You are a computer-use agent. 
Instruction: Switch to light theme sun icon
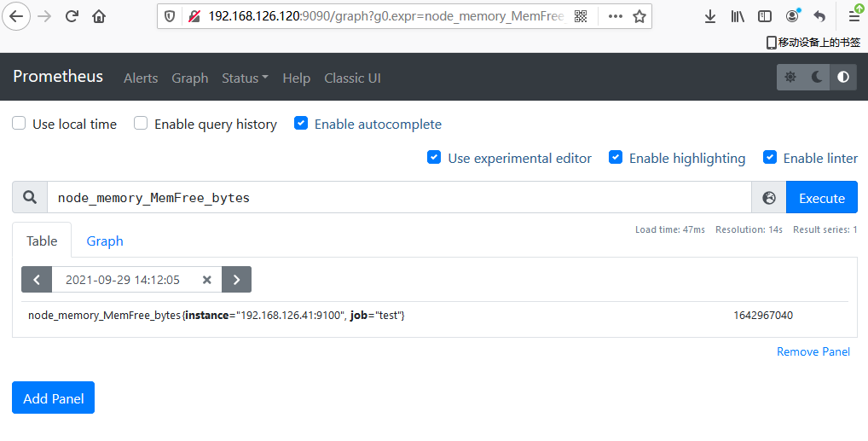pyautogui.click(x=790, y=77)
